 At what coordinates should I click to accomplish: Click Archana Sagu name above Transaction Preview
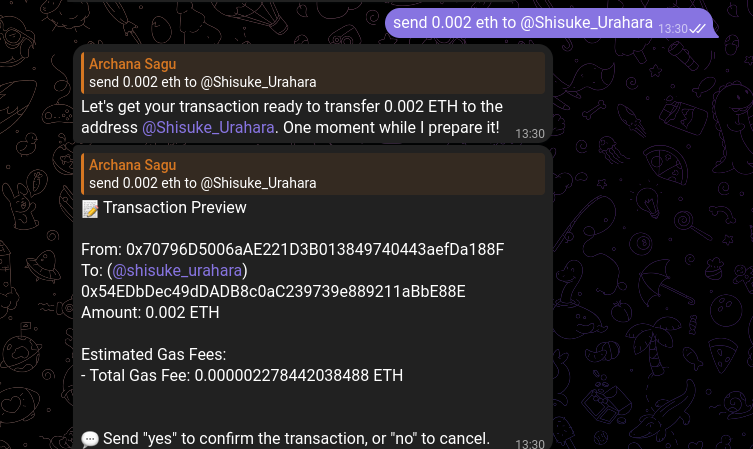pos(132,164)
